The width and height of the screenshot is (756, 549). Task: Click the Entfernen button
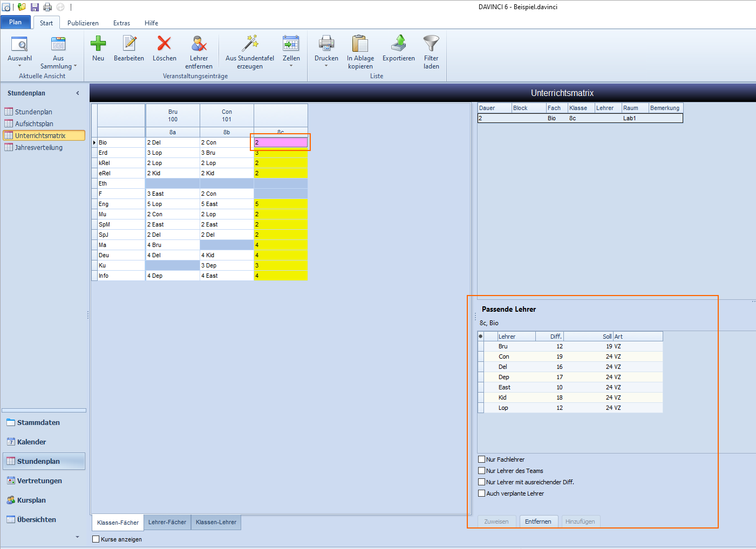tap(538, 521)
